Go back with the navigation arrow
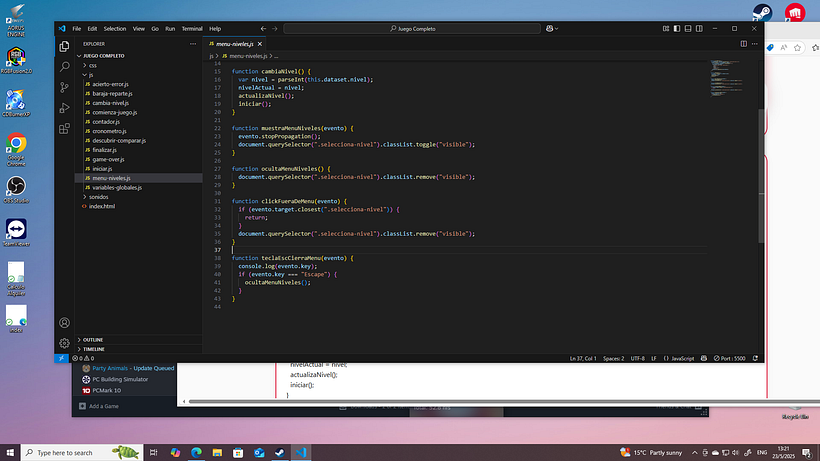The height and width of the screenshot is (461, 820). click(263, 29)
